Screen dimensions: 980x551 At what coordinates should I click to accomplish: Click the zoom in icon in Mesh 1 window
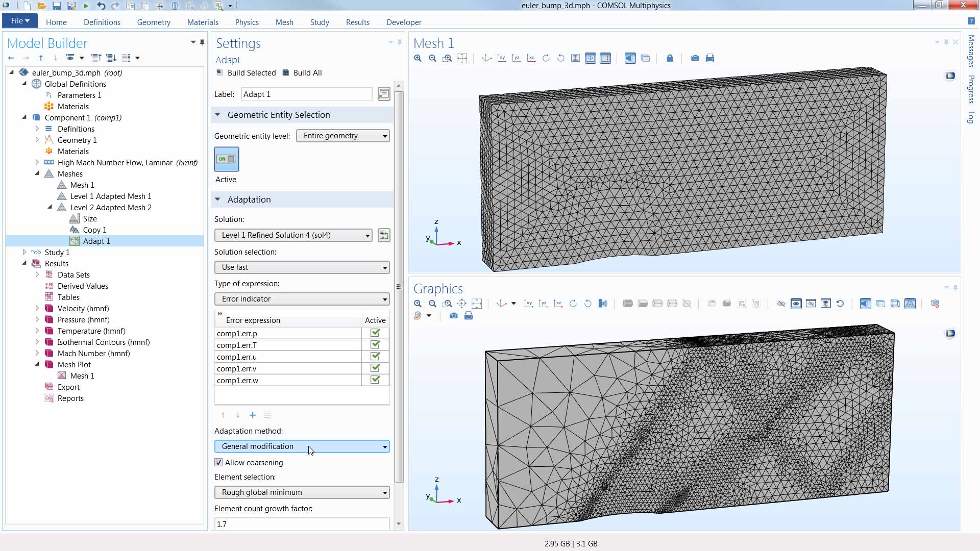pyautogui.click(x=418, y=58)
